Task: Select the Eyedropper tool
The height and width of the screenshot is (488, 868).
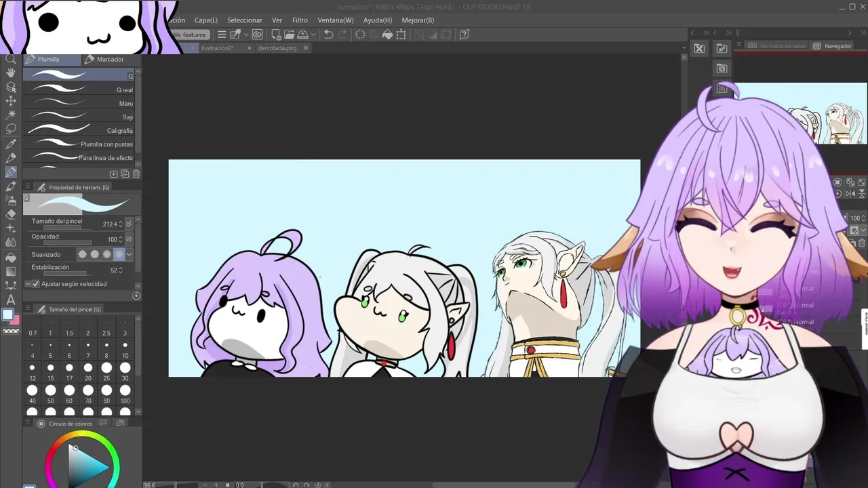Action: 11,144
